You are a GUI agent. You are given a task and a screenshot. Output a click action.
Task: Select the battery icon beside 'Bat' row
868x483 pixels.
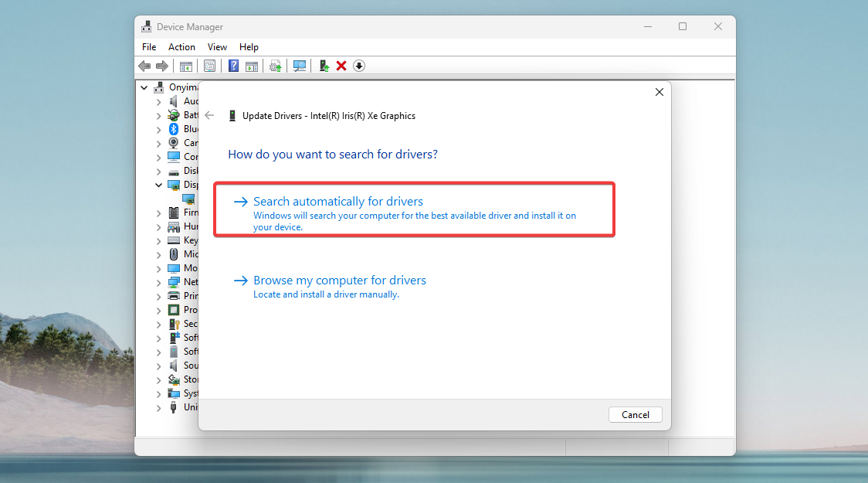tap(173, 115)
